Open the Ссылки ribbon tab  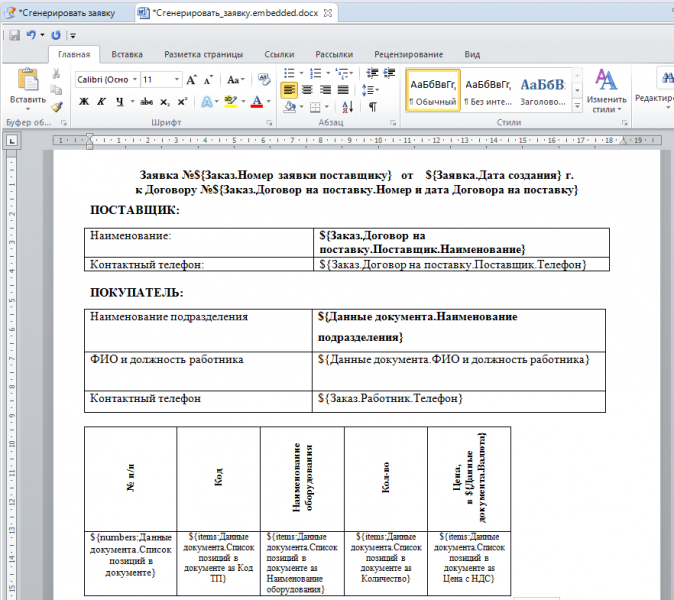279,55
